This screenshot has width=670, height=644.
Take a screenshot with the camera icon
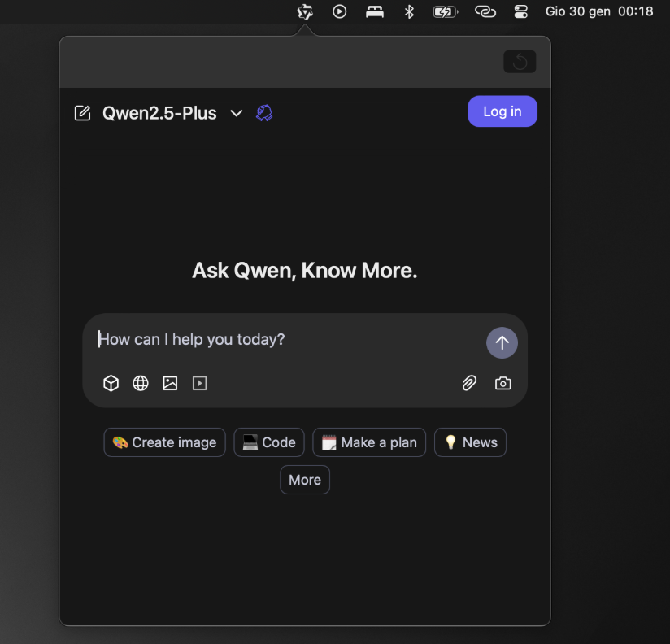click(x=503, y=383)
